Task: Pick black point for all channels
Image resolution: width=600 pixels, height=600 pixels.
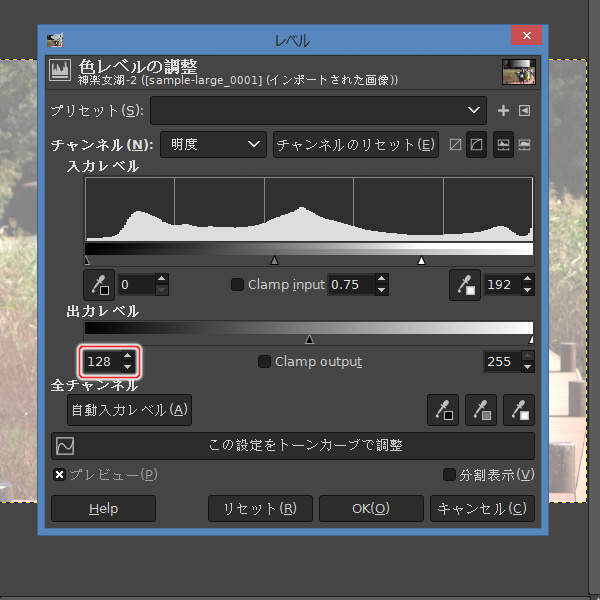Action: tap(443, 410)
